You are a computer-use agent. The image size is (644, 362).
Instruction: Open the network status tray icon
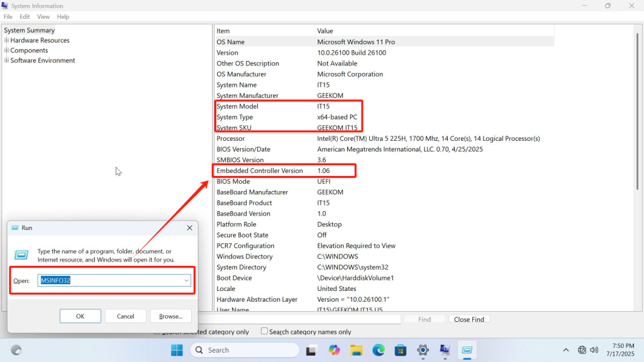[x=582, y=350]
